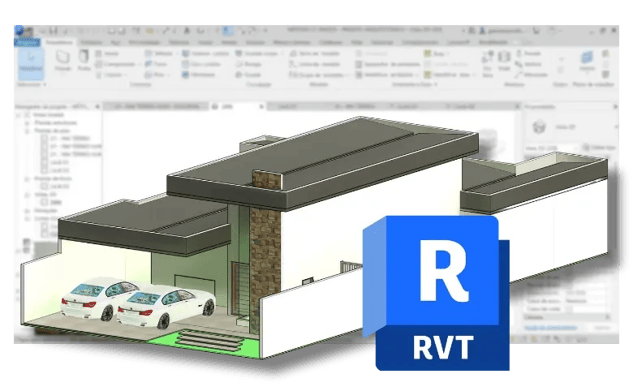633x391 pixels.
Task: Open the Arquivo file tab
Action: (x=27, y=42)
